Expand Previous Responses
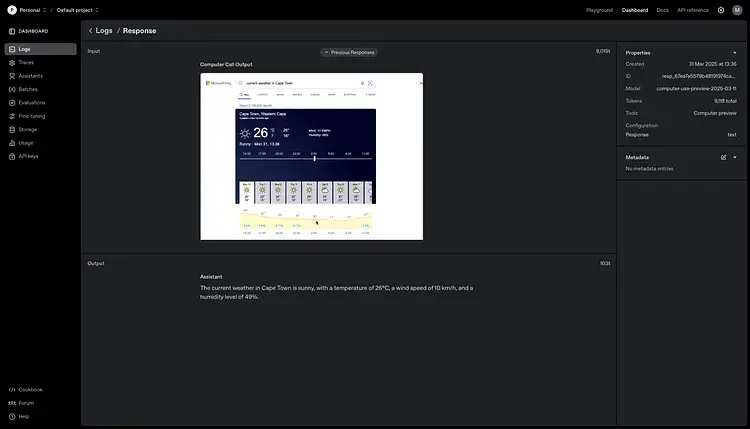 click(x=349, y=52)
